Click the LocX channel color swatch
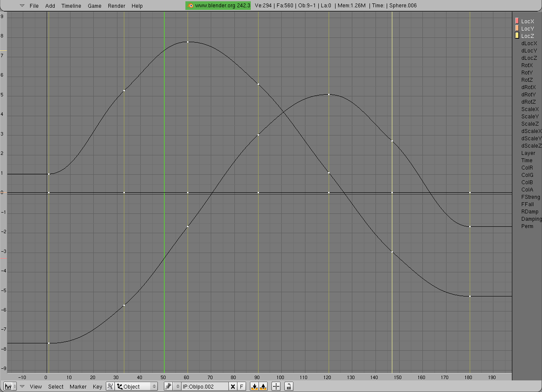542x392 pixels. (517, 21)
